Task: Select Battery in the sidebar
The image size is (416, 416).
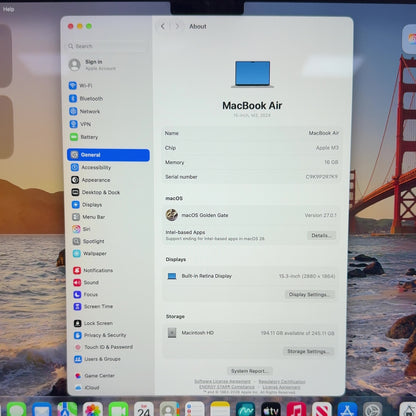Action: pos(84,137)
